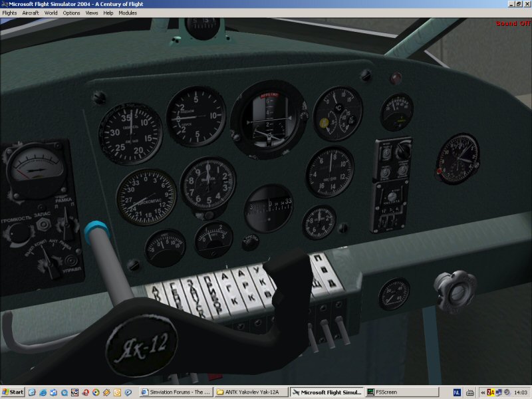The height and width of the screenshot is (399, 532).
Task: Open the Views menu
Action: click(x=92, y=13)
